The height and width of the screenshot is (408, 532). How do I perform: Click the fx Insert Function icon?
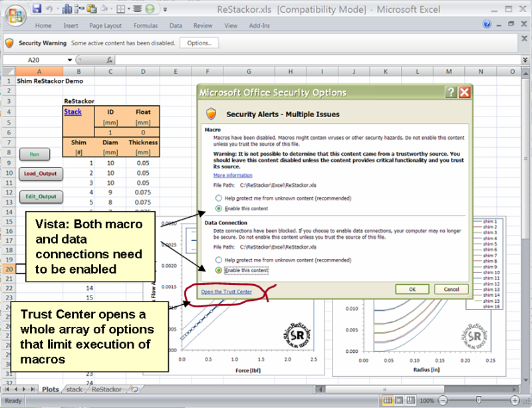coord(109,60)
